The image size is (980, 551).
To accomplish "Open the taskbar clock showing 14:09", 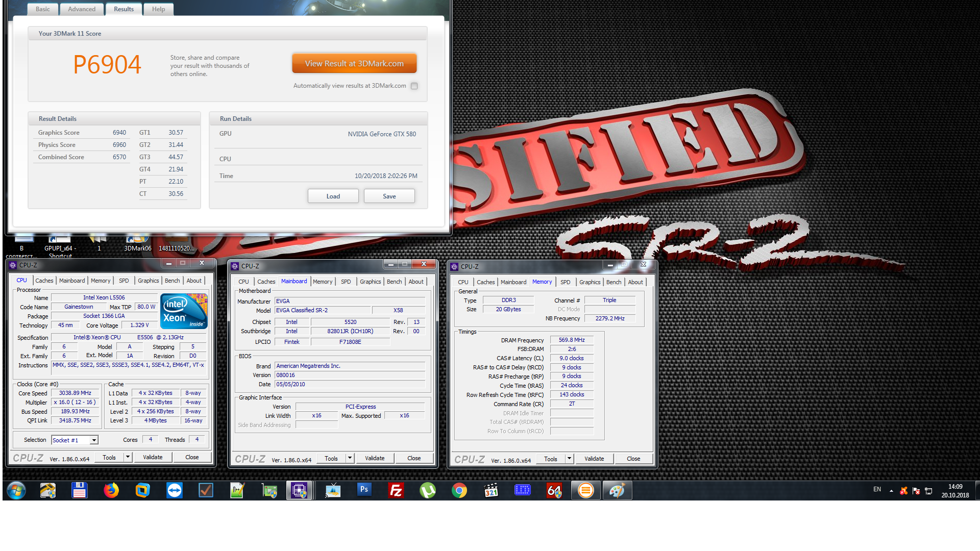I will (955, 491).
